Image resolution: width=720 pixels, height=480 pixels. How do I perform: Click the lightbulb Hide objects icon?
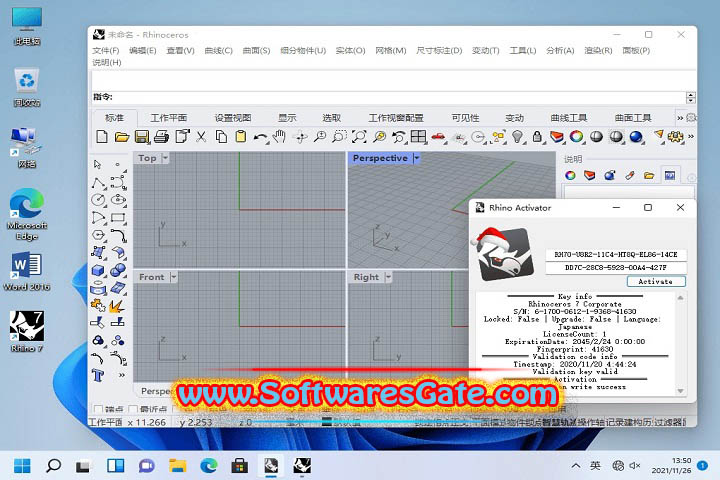pos(518,136)
